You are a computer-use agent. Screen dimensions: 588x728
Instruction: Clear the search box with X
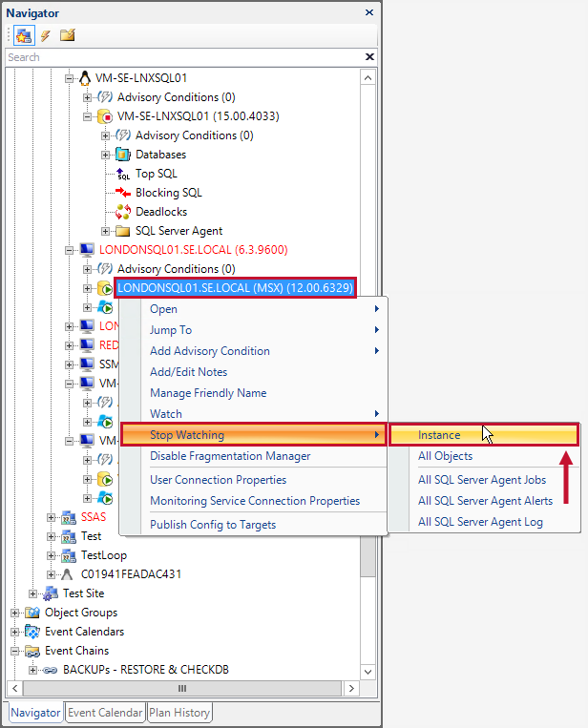(x=369, y=57)
